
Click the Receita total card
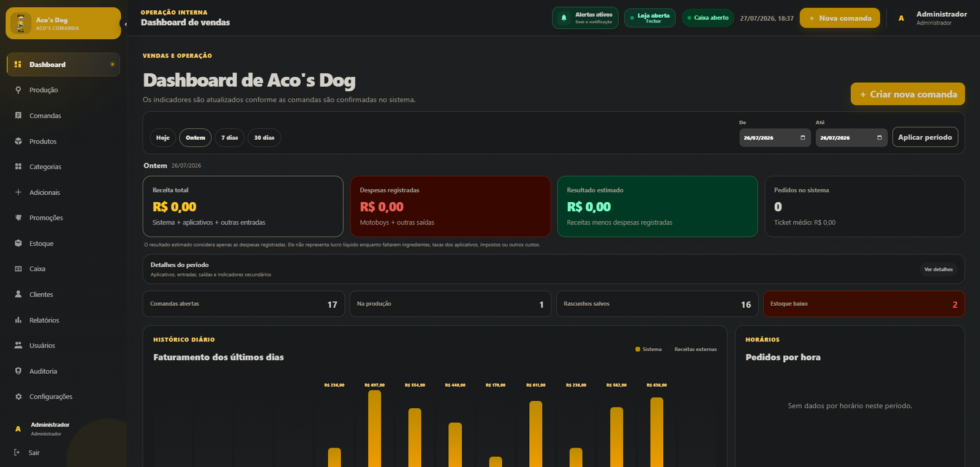[x=243, y=207]
